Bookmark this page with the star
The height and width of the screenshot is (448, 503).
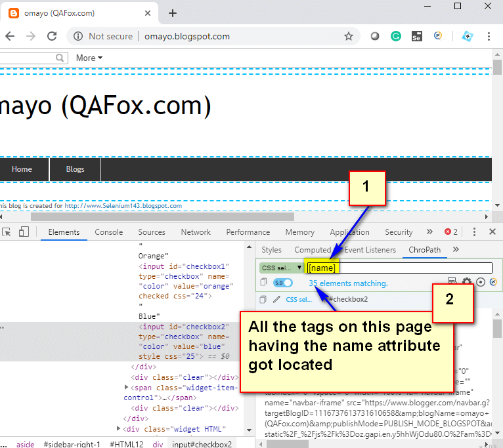(x=349, y=36)
